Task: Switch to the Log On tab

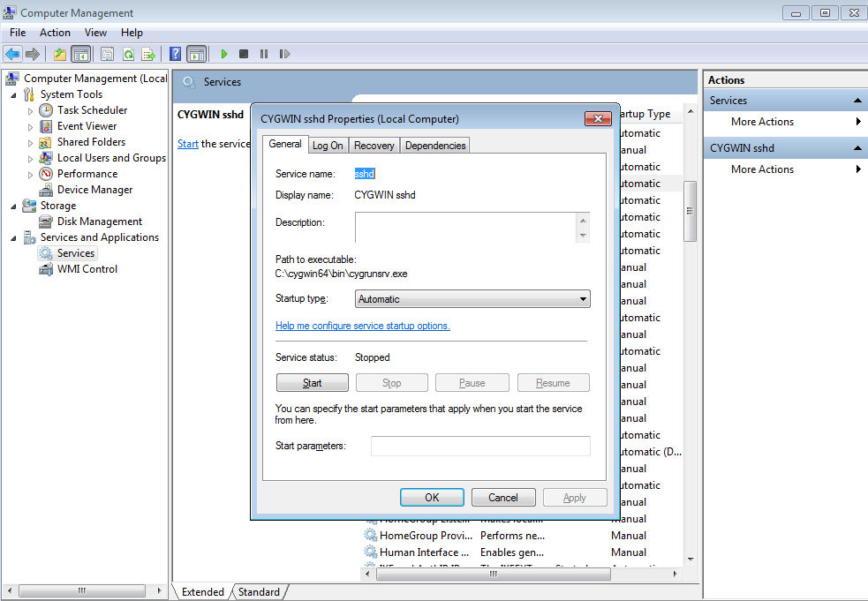Action: click(328, 145)
